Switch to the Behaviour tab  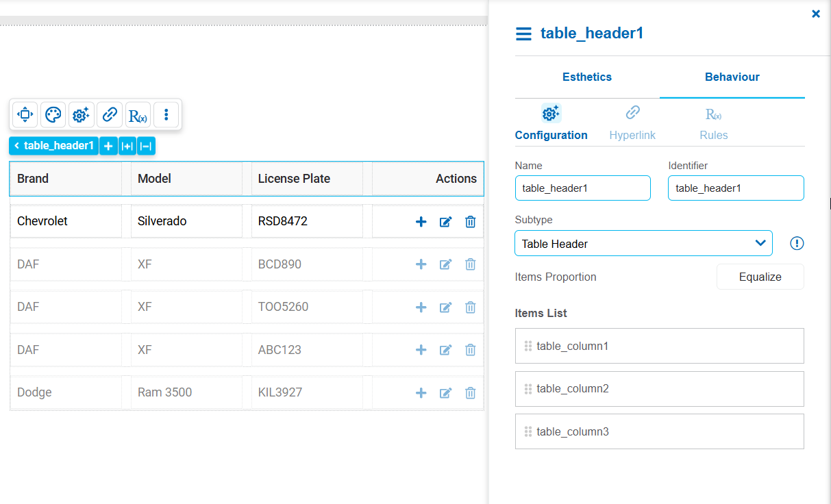pyautogui.click(x=732, y=77)
